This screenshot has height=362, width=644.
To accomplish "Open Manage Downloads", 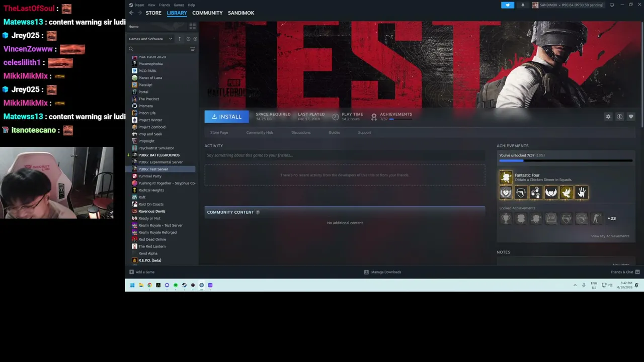I will 382,272.
